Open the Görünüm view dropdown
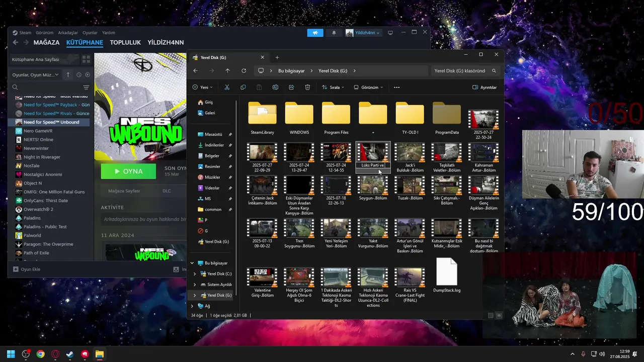The width and height of the screenshot is (644, 362). coord(368,87)
